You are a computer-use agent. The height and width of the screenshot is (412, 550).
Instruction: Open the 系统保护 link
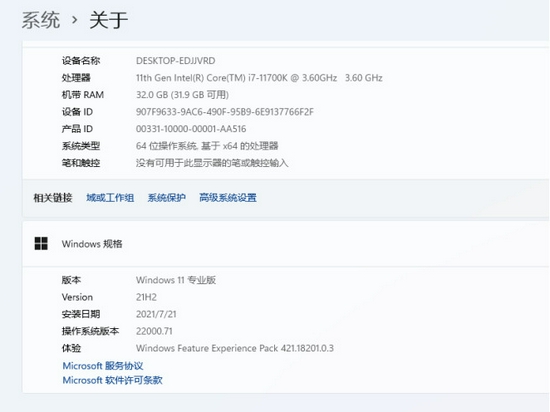(167, 198)
